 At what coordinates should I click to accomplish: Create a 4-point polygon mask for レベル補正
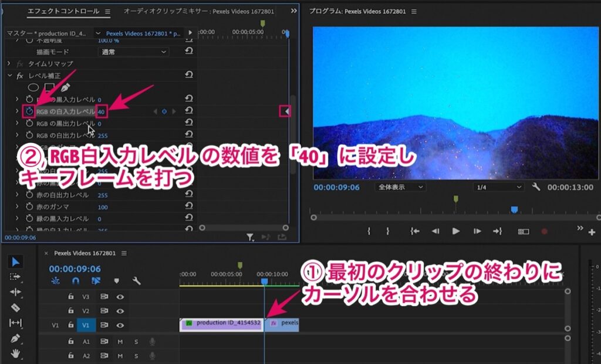(x=49, y=88)
